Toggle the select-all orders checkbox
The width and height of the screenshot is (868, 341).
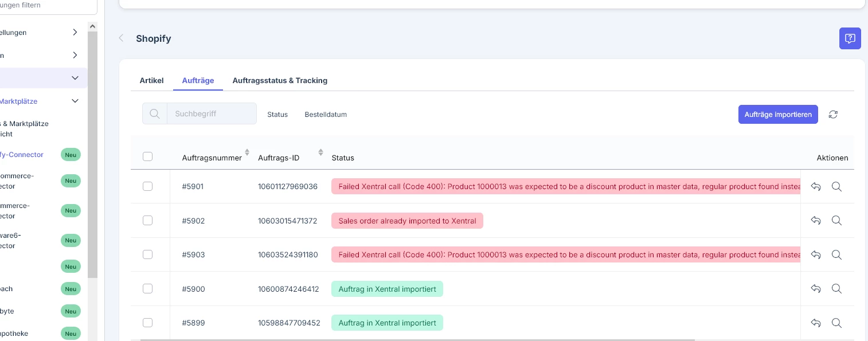pyautogui.click(x=147, y=156)
